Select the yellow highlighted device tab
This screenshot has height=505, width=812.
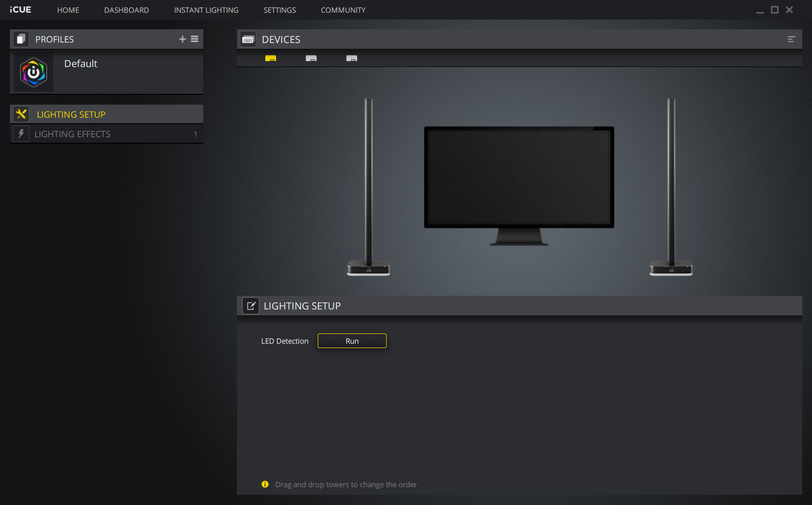pyautogui.click(x=271, y=58)
